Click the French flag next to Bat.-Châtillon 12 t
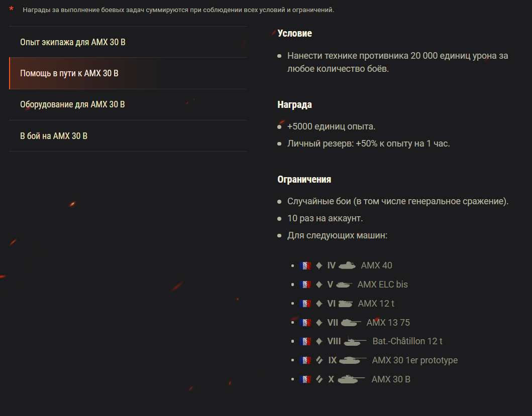532x416 pixels. coord(305,341)
